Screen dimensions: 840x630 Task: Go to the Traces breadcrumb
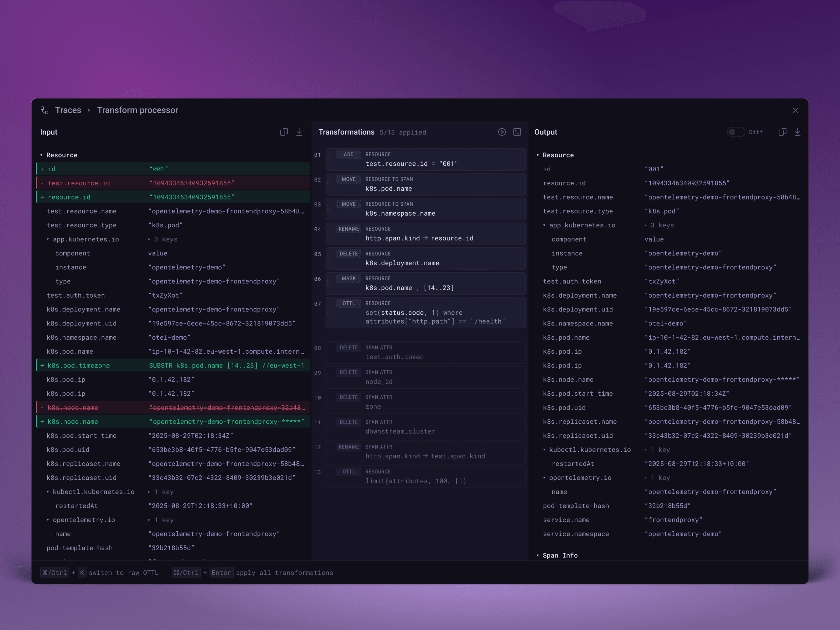[68, 110]
